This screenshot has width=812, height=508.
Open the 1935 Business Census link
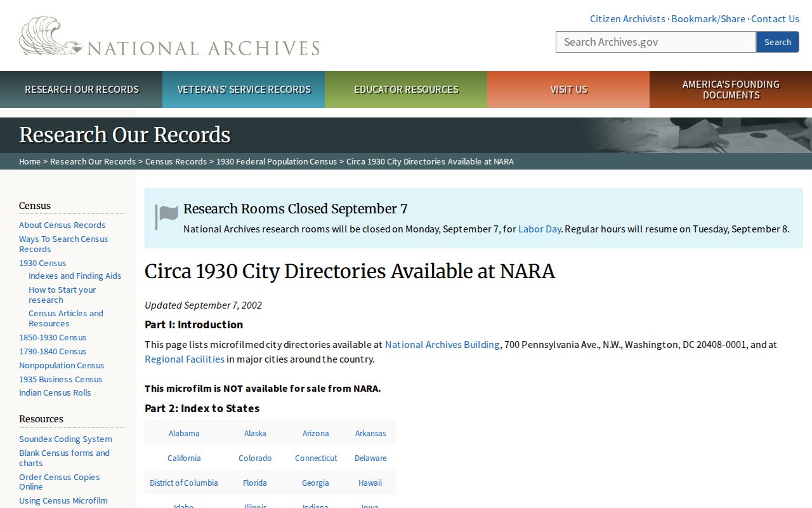[x=60, y=379]
